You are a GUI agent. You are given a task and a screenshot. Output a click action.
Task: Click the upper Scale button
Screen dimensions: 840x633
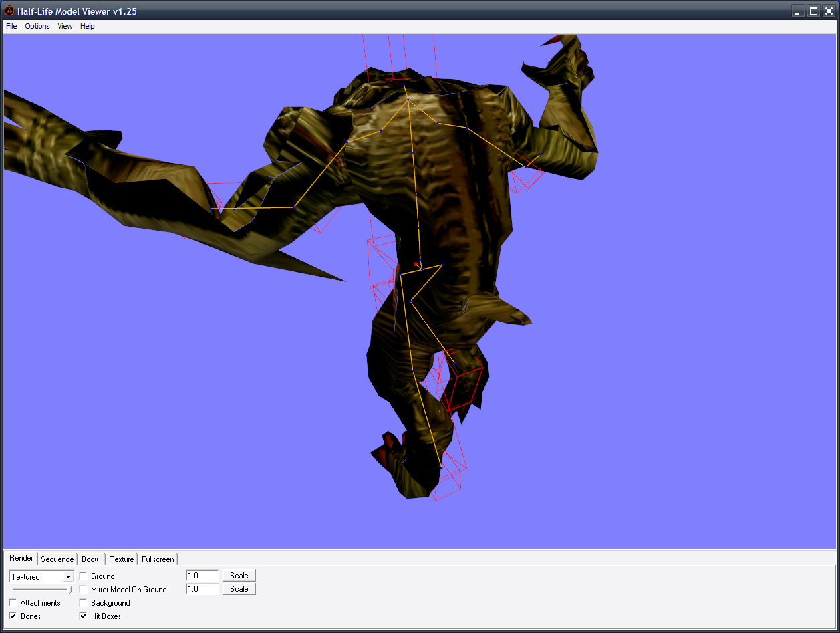tap(239, 576)
